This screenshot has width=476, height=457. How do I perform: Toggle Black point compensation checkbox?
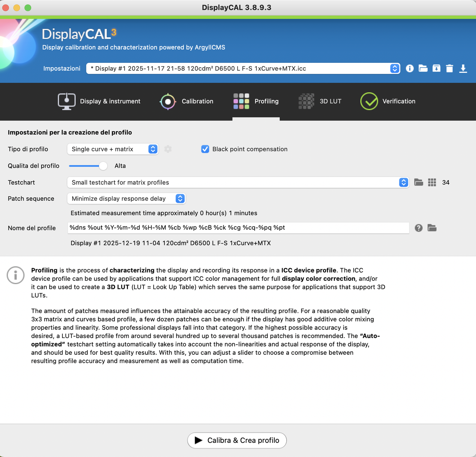[205, 149]
